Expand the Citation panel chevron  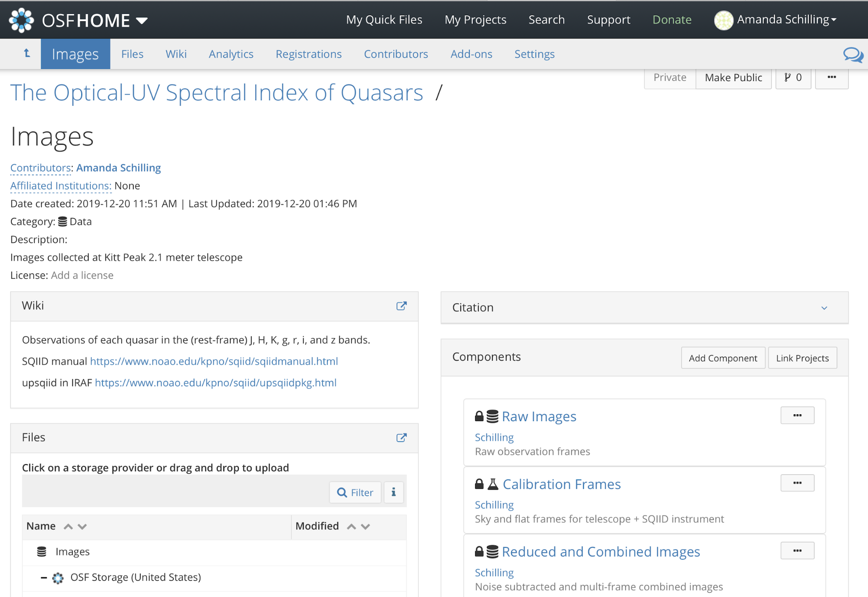[824, 308]
